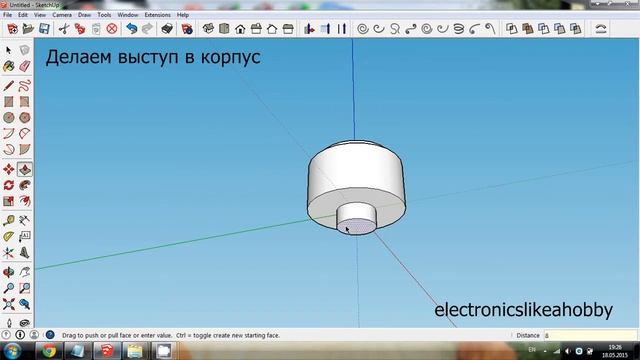Click the Model Info icon
The image size is (640, 360).
187,29
